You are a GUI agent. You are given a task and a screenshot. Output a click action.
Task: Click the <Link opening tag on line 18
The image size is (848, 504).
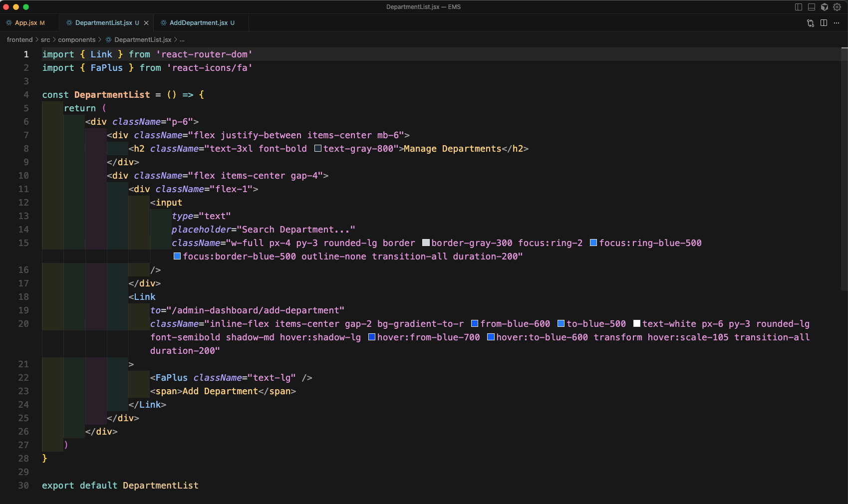coord(142,297)
